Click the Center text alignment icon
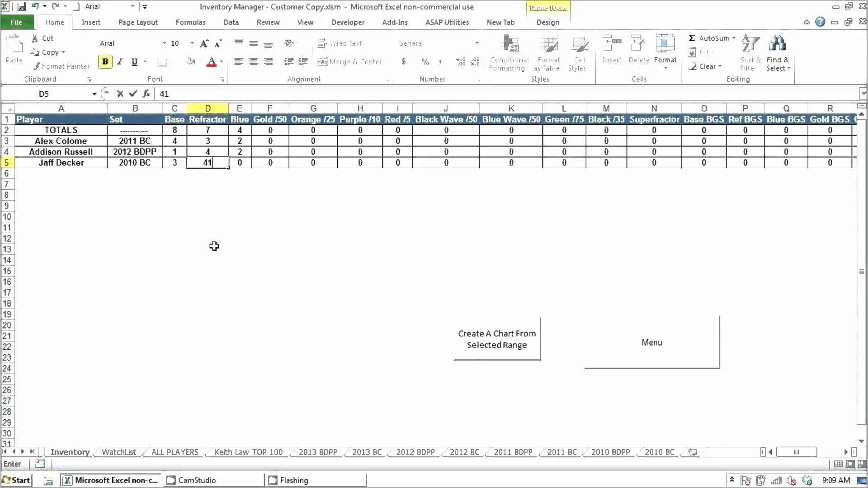868x488 pixels. [x=254, y=62]
